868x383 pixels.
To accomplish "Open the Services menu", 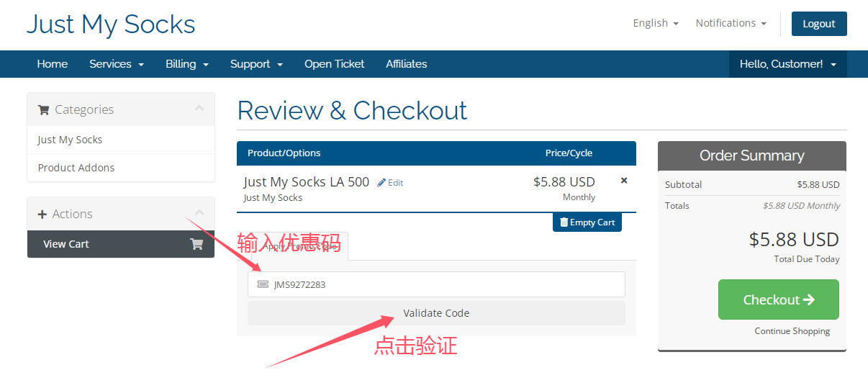I will point(117,64).
